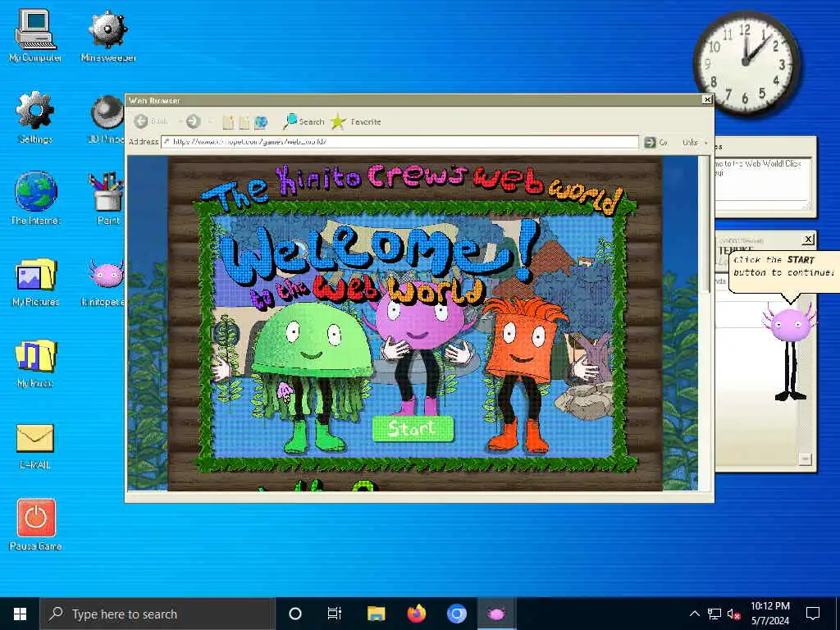Click the first page icon in browser toolbar

click(228, 122)
